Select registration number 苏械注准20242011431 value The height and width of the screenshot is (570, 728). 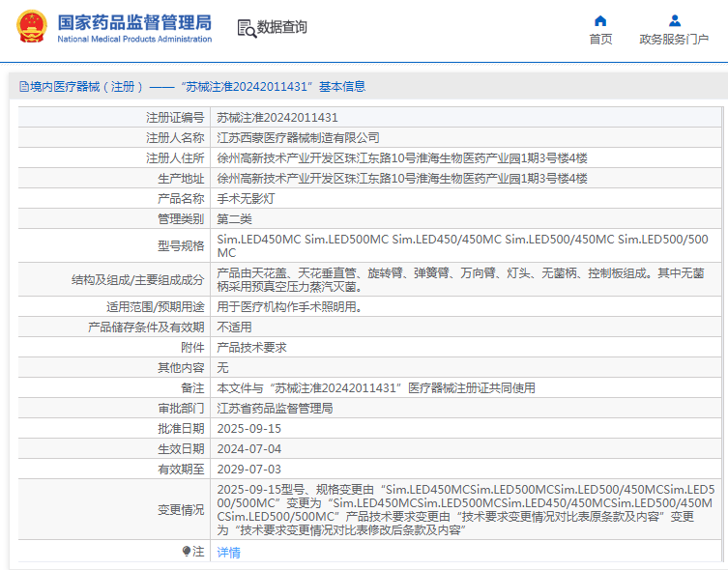[x=277, y=118]
